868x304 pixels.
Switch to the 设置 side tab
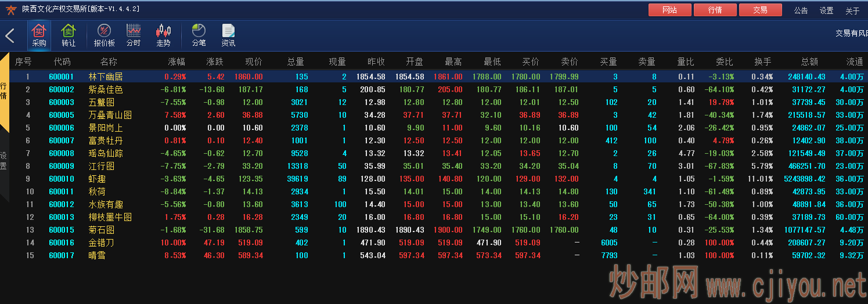click(x=4, y=161)
